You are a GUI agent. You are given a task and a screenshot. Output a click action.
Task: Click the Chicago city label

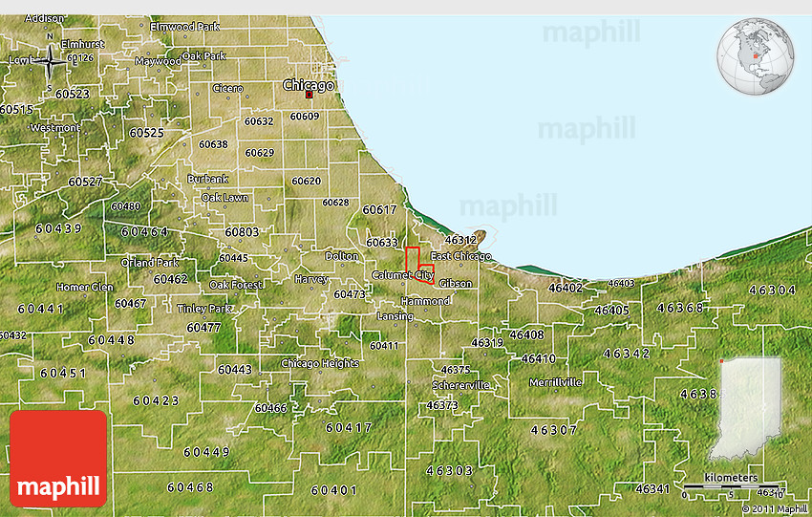309,85
